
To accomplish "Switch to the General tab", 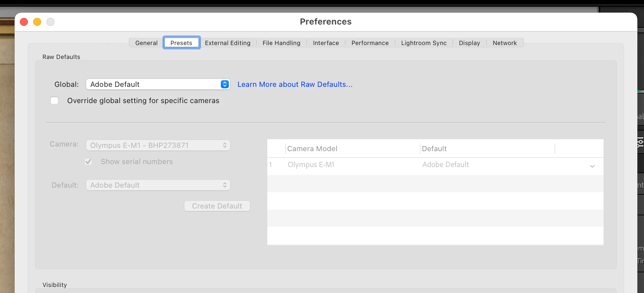I will tap(146, 43).
